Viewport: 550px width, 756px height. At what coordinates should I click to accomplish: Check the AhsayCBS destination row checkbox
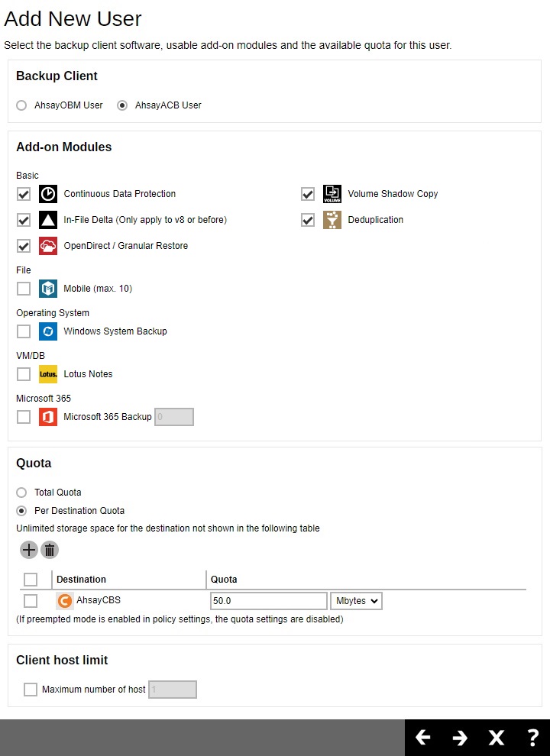click(x=31, y=601)
